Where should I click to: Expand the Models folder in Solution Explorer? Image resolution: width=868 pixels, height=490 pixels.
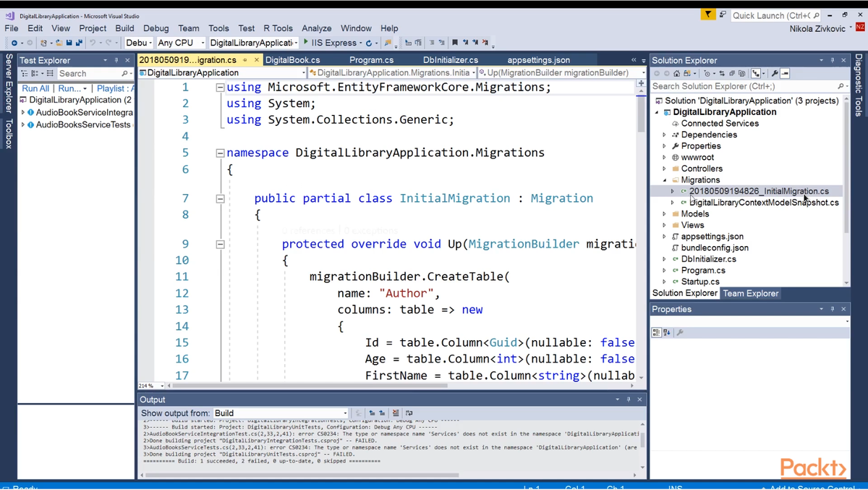pyautogui.click(x=665, y=214)
